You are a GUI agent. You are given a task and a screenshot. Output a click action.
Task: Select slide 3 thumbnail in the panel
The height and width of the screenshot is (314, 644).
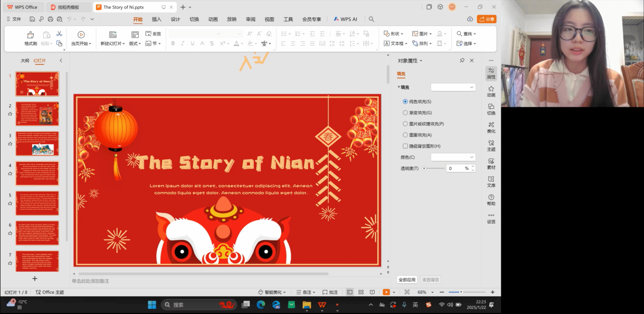pyautogui.click(x=37, y=144)
